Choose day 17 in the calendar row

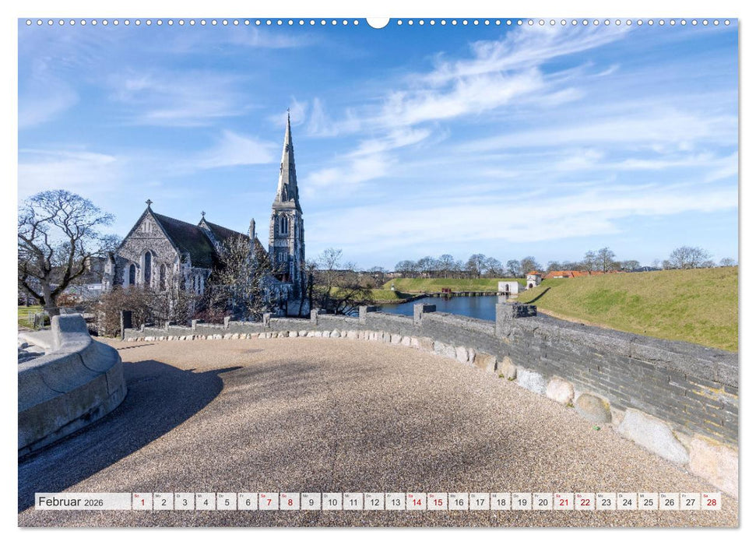tap(479, 501)
